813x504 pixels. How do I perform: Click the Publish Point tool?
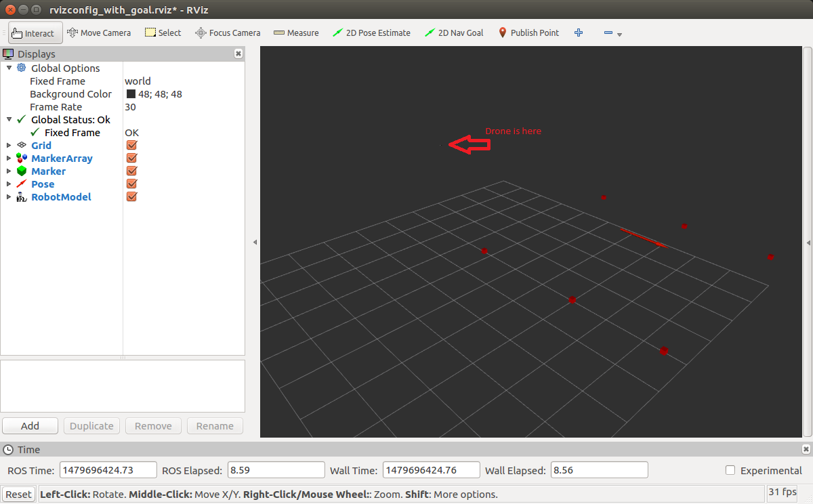tap(528, 33)
